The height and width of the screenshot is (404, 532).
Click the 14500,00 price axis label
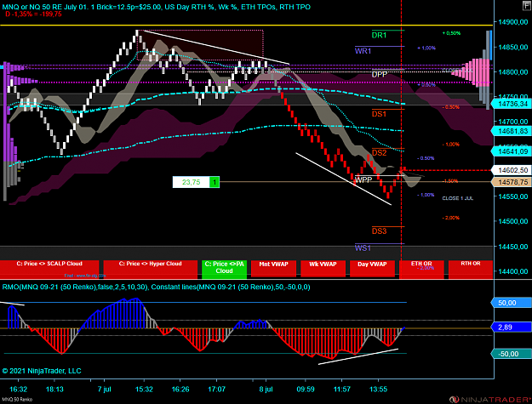513,221
